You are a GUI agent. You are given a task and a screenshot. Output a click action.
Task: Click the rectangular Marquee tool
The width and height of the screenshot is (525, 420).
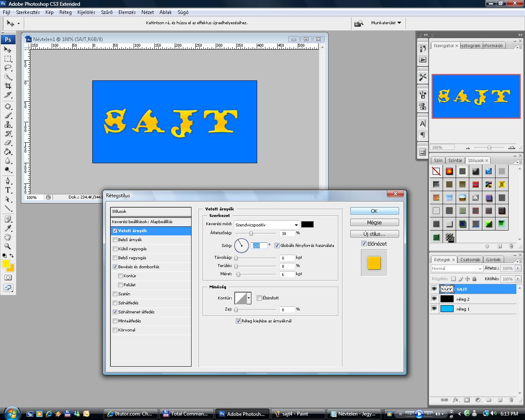point(8,59)
